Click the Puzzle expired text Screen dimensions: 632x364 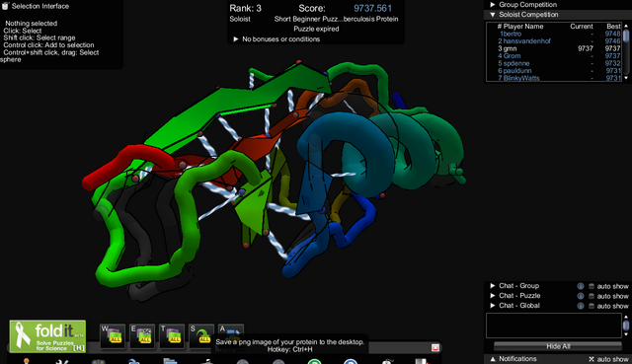316,29
